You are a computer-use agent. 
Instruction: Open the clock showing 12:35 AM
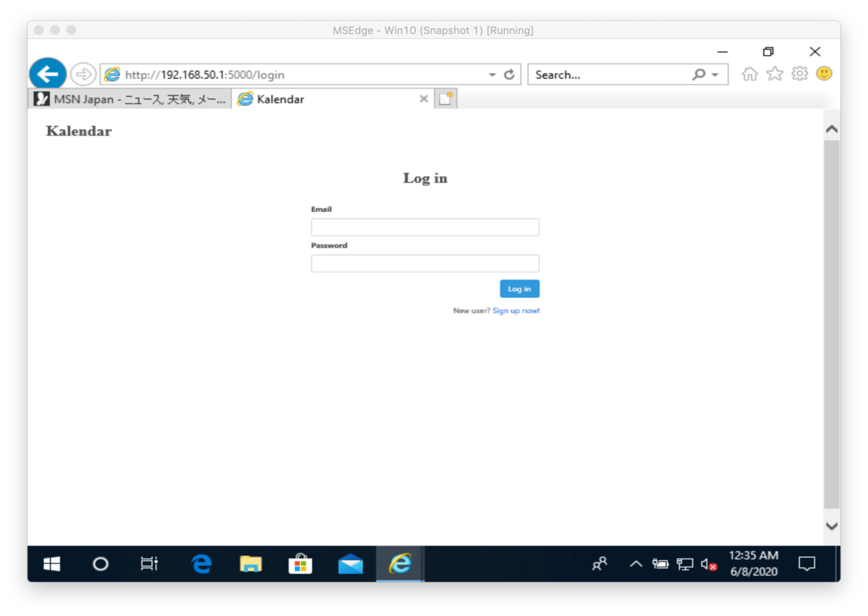(x=754, y=564)
